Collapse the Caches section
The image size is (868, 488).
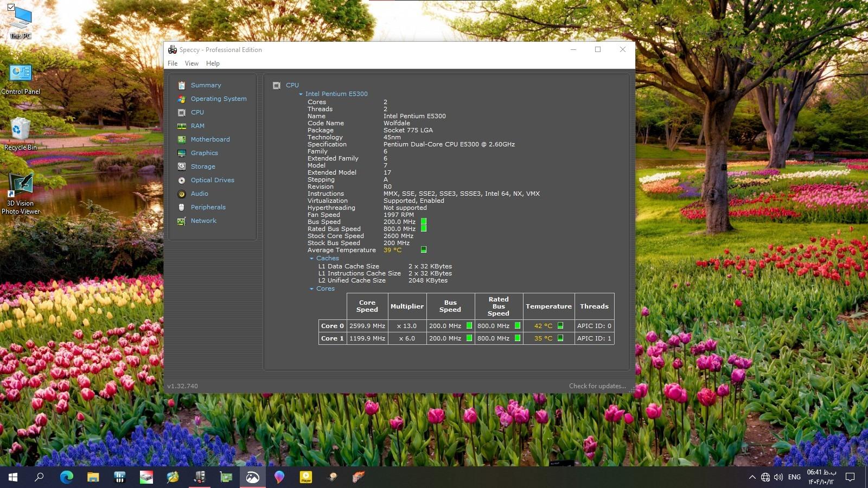point(311,258)
